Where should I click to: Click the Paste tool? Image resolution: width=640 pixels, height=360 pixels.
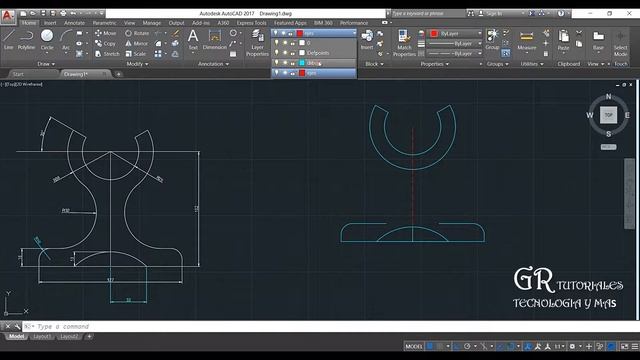[563, 41]
